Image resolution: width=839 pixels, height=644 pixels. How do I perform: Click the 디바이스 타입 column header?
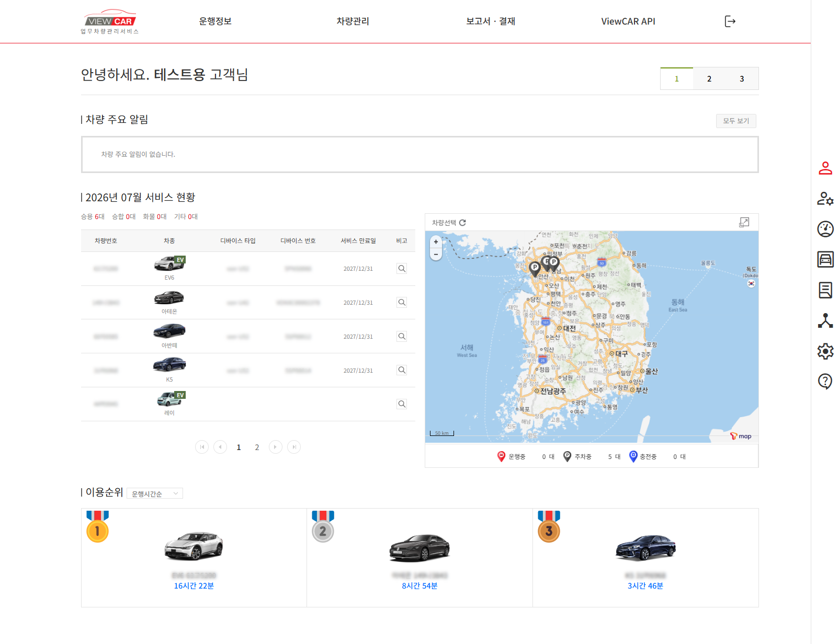point(238,241)
